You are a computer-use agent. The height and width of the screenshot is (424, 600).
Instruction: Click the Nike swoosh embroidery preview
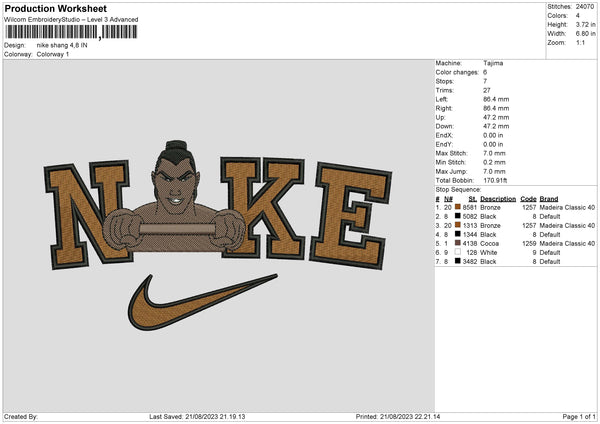pos(203,302)
